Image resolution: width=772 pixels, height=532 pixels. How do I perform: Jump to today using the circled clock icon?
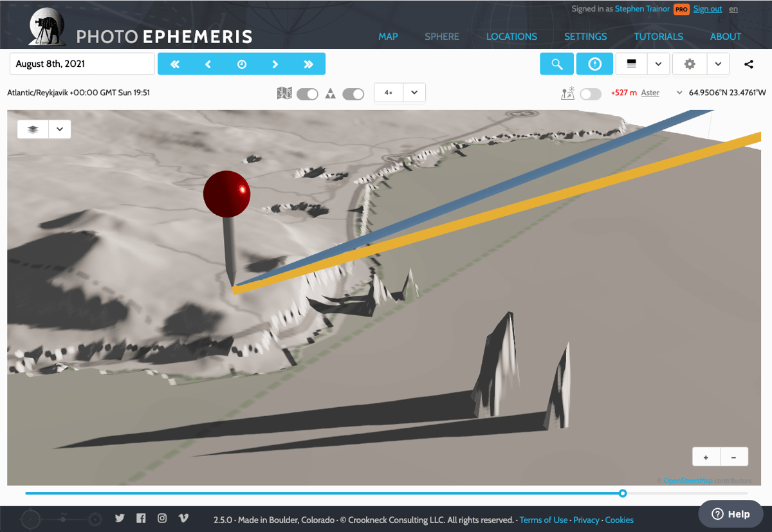[x=241, y=64]
